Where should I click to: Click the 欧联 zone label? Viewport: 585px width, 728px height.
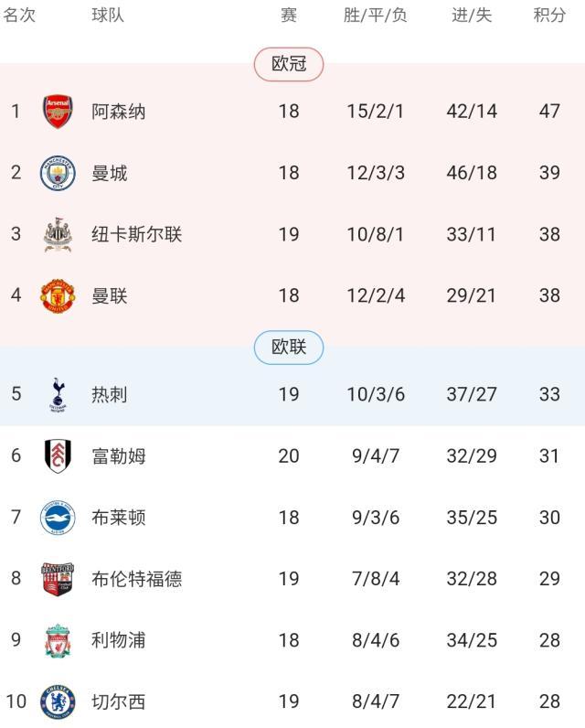[x=289, y=347]
